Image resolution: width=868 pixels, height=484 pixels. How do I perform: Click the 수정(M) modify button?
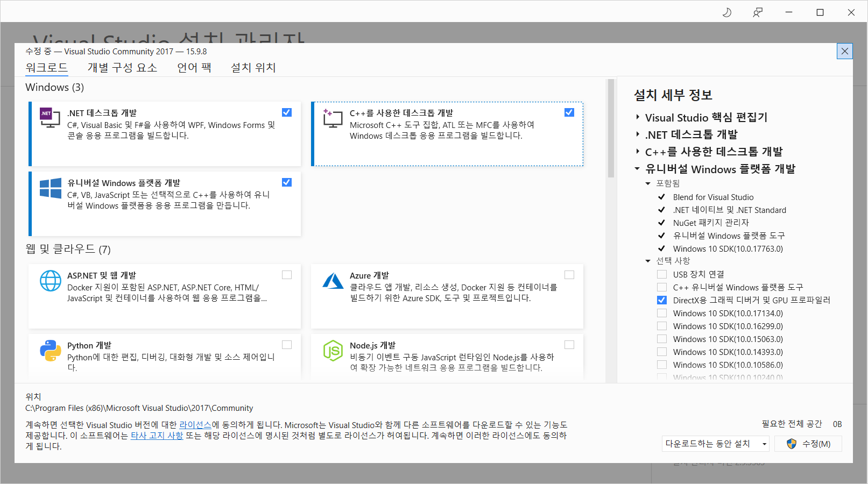[808, 444]
